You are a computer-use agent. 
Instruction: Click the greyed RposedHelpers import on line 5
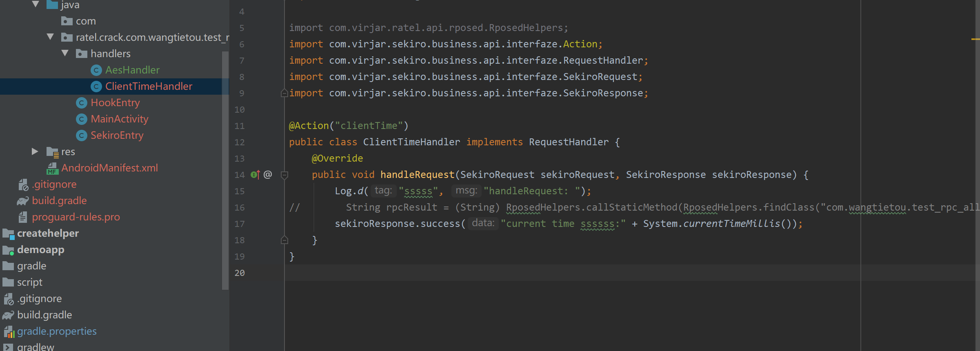(x=429, y=28)
